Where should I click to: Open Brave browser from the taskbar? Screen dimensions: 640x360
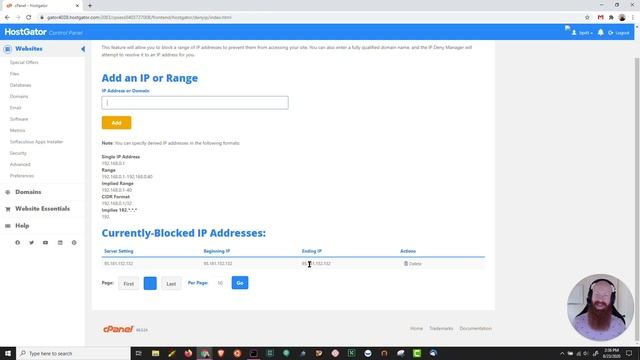coord(221,353)
